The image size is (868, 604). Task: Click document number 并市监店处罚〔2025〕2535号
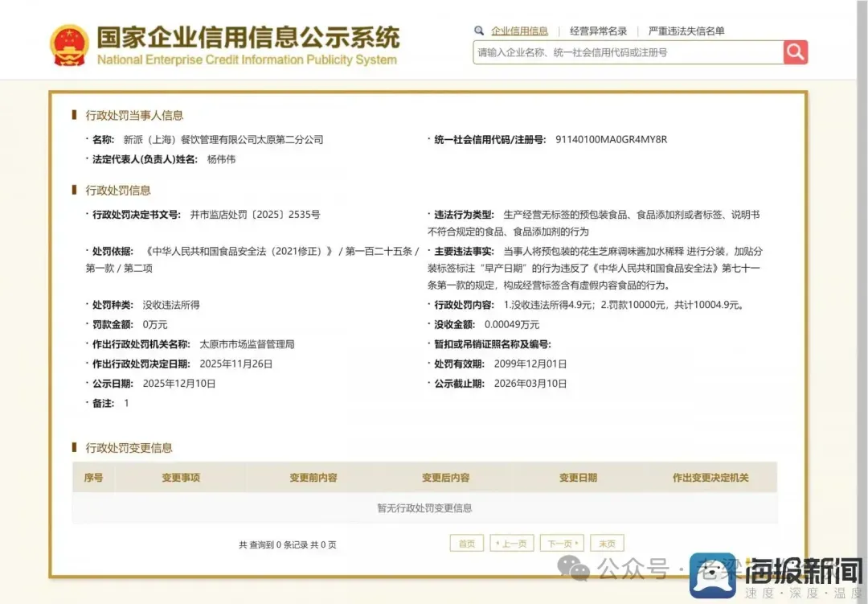tap(256, 215)
